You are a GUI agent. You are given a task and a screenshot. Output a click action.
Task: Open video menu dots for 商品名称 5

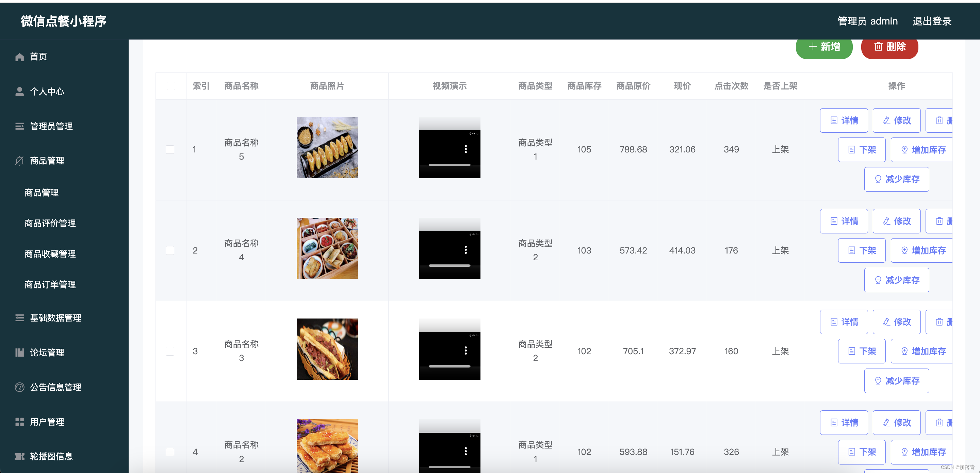[465, 149]
